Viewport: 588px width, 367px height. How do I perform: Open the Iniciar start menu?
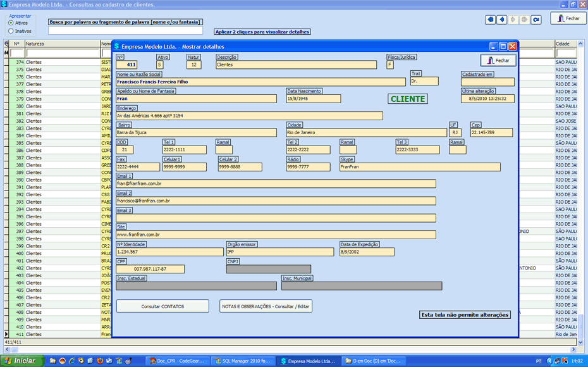(x=21, y=361)
